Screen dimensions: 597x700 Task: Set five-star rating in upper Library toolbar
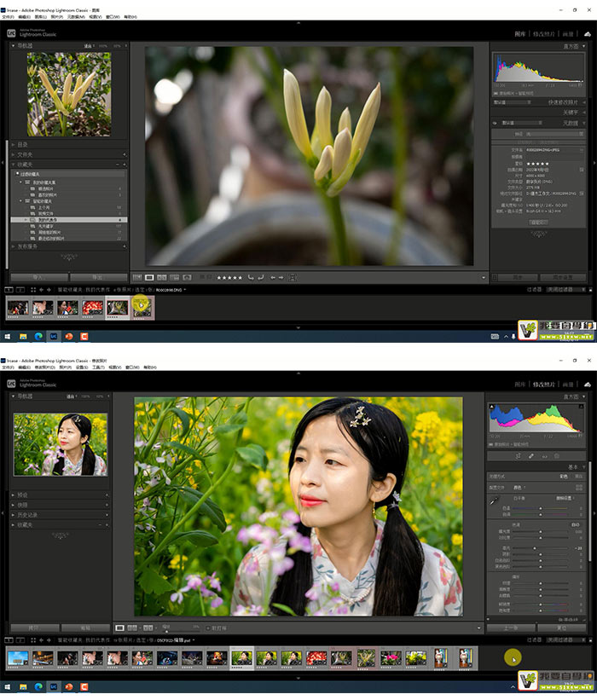click(229, 278)
